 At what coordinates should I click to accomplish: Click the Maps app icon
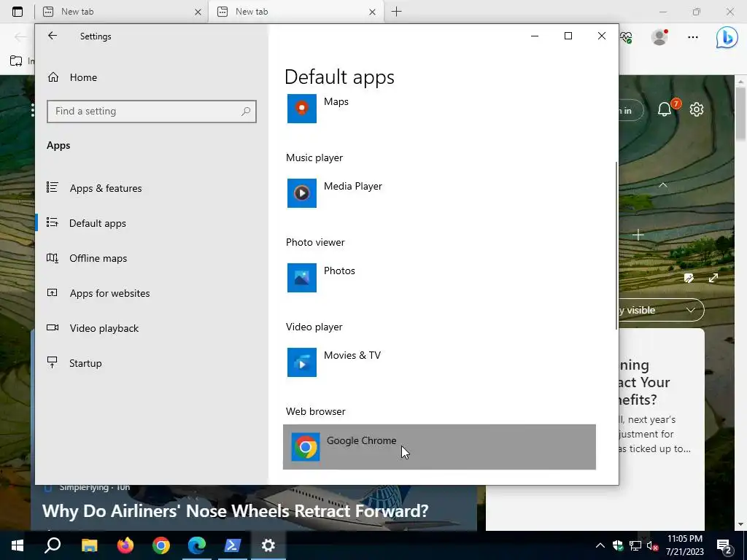301,109
